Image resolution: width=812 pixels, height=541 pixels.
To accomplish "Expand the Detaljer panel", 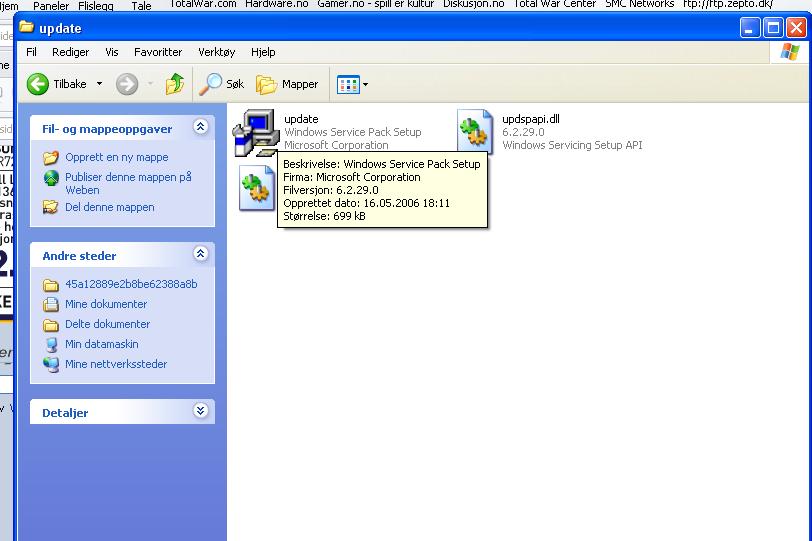I will [x=200, y=411].
